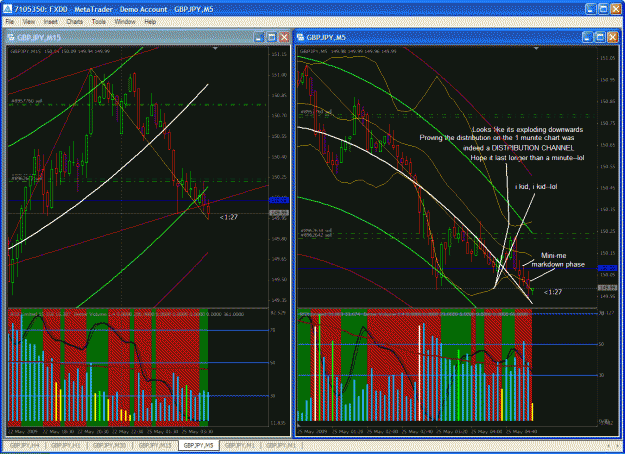Click the MetaTrader application icon in title bar
This screenshot has width=625, height=454.
(8, 9)
